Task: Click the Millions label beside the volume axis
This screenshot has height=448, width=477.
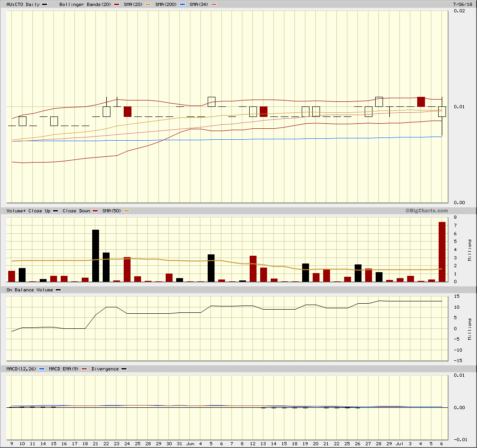Action: pos(470,250)
